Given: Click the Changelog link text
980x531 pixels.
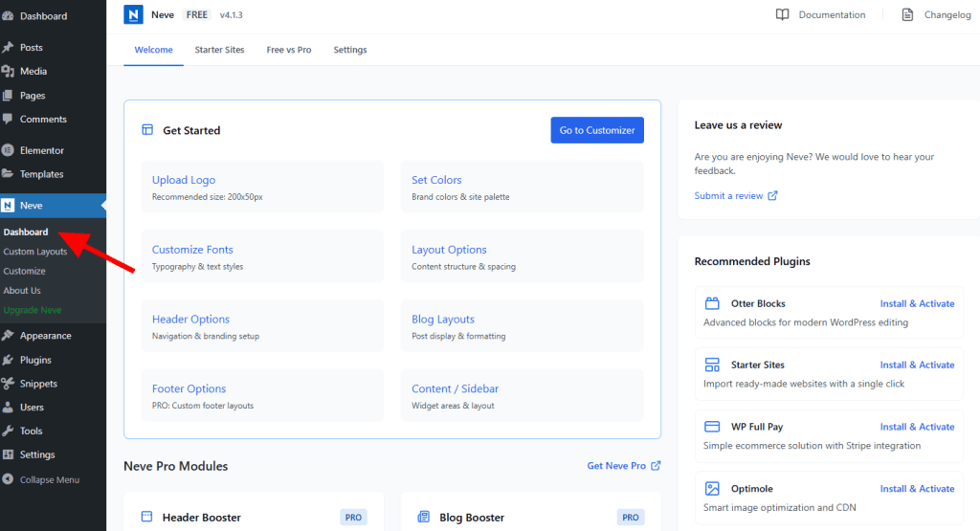Looking at the screenshot, I should pos(947,14).
